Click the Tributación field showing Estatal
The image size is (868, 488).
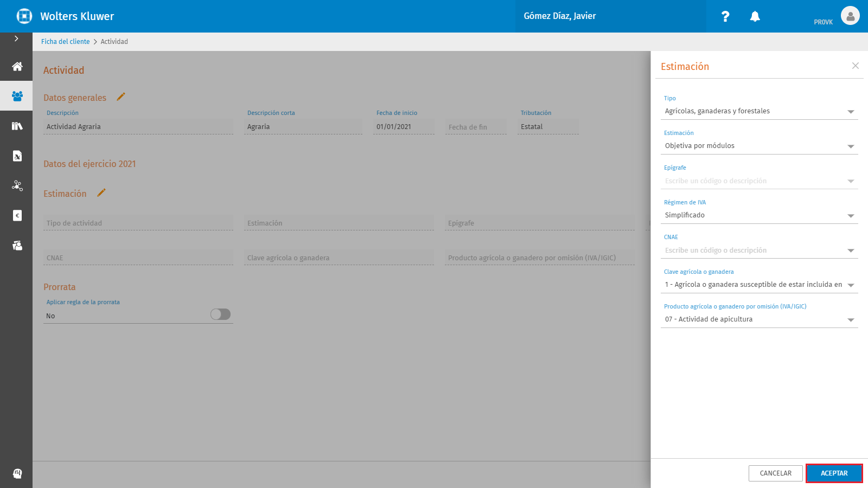tap(548, 127)
